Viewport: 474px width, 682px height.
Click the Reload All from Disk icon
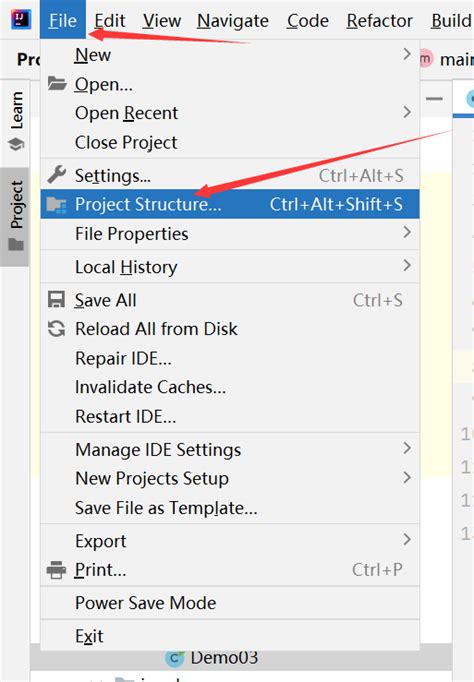[x=57, y=329]
